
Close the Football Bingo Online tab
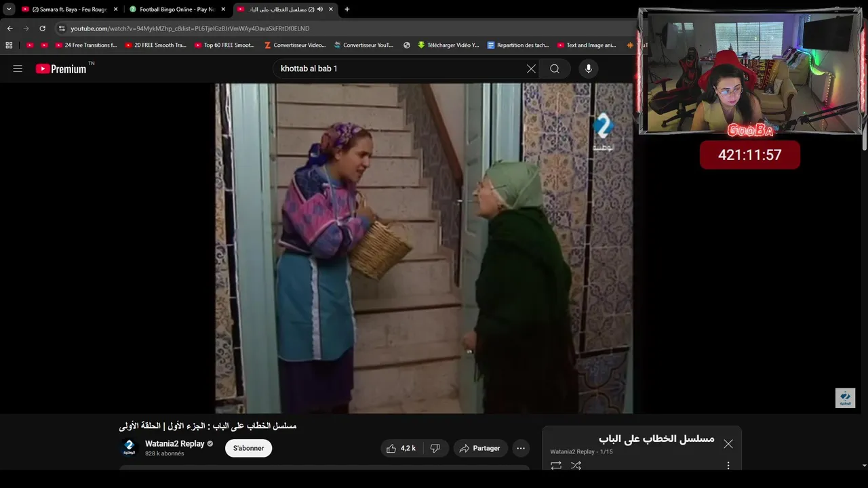point(223,9)
